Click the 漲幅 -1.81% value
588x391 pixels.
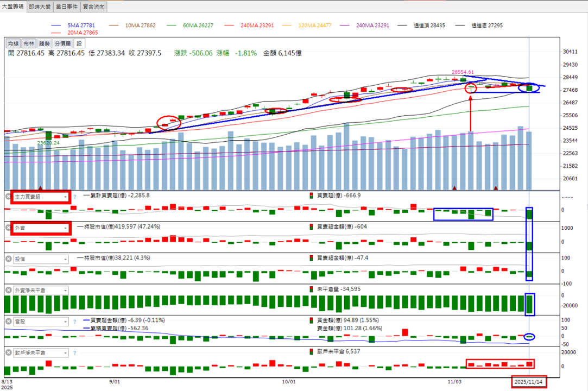point(237,53)
